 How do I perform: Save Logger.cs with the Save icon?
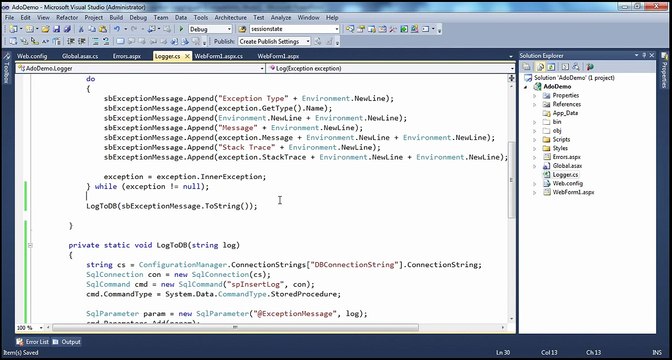57,29
